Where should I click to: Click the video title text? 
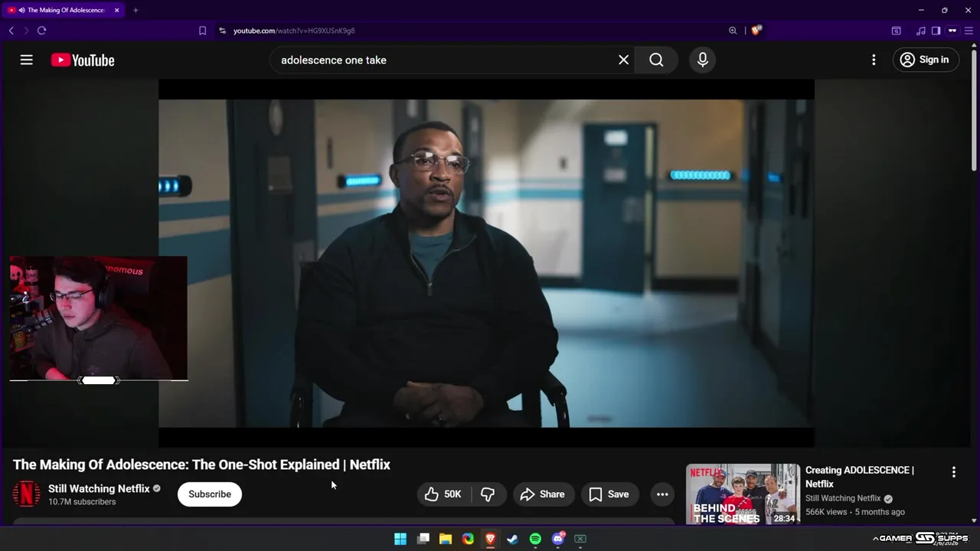tap(201, 465)
